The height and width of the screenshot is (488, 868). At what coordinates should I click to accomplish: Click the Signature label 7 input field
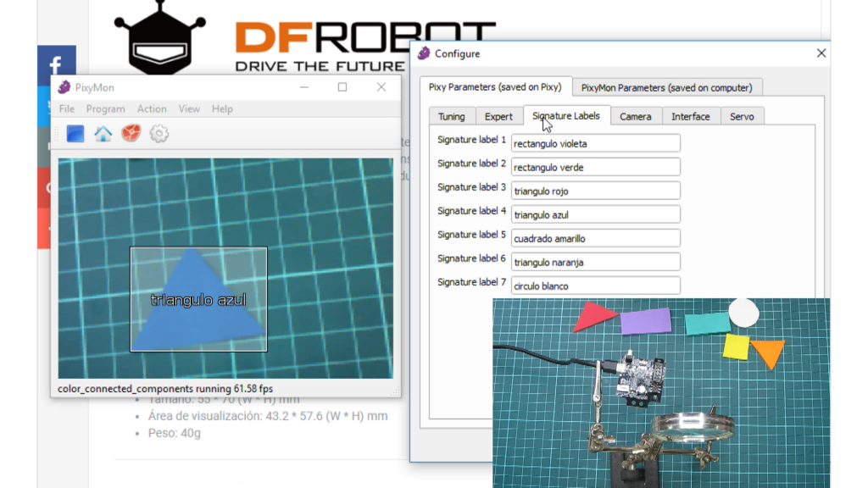click(x=595, y=286)
